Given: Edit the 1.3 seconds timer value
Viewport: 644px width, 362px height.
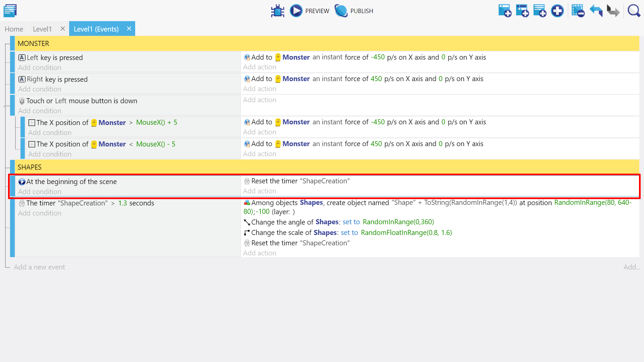Looking at the screenshot, I should click(122, 203).
